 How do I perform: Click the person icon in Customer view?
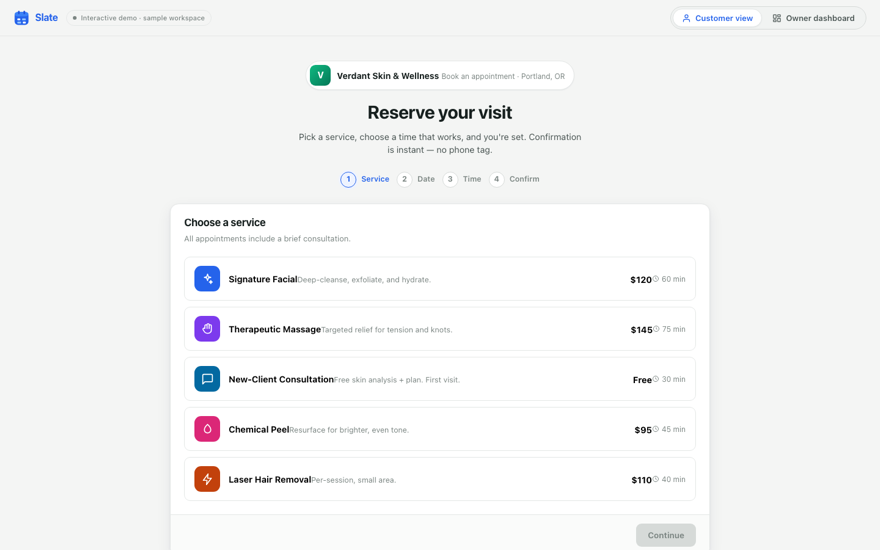pos(686,18)
